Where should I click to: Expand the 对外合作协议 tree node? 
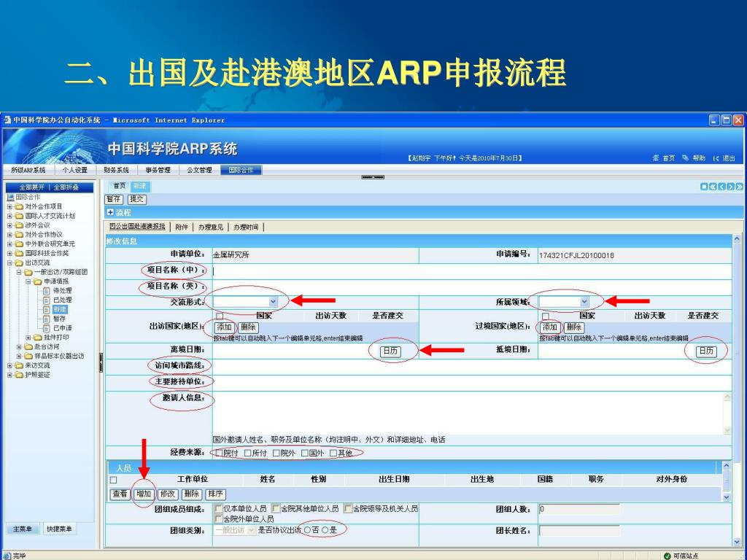pos(9,235)
